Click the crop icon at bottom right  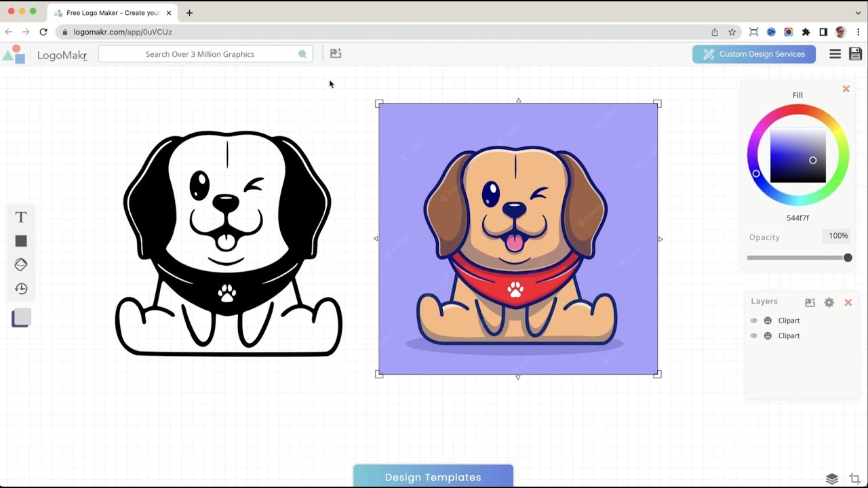[854, 479]
